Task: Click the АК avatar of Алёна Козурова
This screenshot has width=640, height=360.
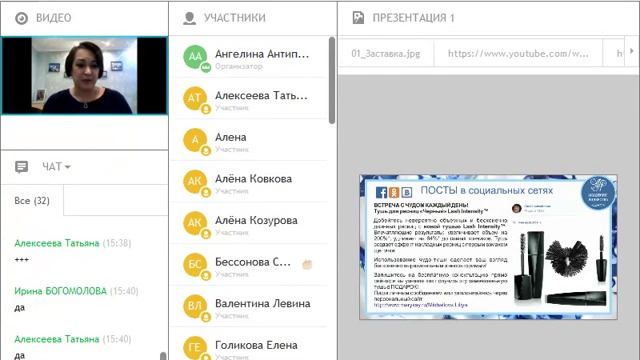Action: click(195, 223)
